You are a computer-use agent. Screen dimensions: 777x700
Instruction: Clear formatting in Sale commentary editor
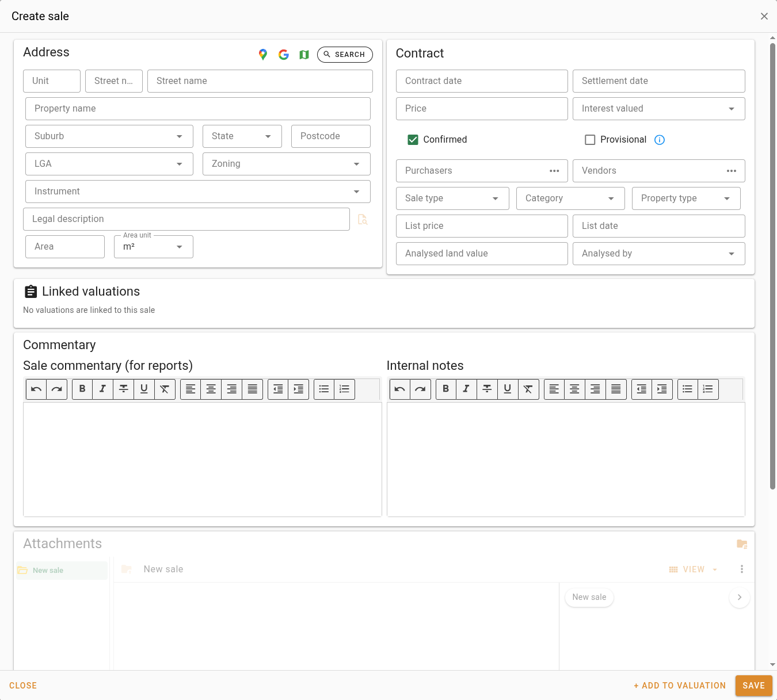pos(165,389)
